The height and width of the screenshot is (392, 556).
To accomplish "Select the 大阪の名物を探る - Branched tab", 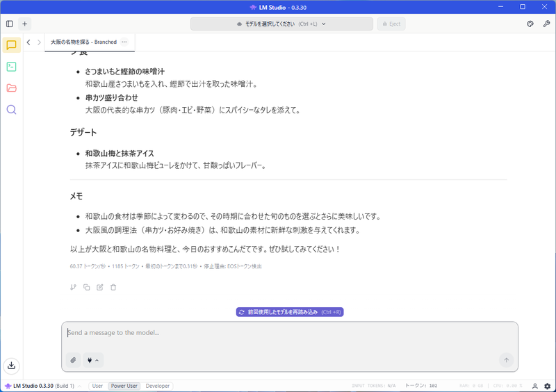I will click(x=83, y=42).
